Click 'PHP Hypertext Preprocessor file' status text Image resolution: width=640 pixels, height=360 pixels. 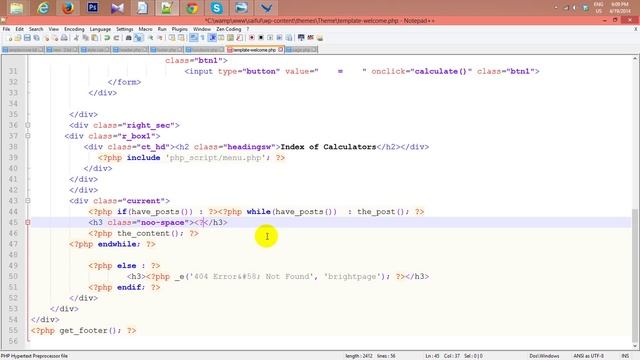(x=34, y=356)
